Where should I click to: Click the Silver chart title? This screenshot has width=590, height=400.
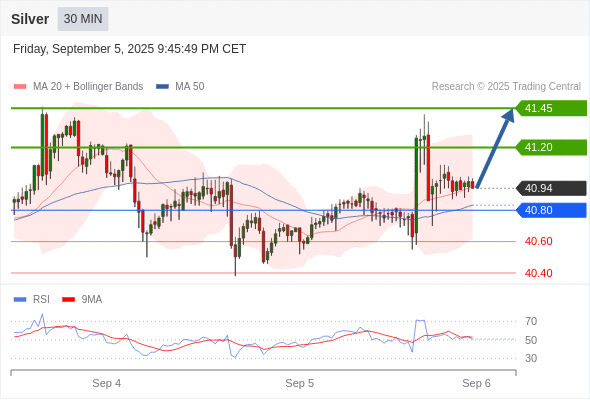[x=30, y=19]
